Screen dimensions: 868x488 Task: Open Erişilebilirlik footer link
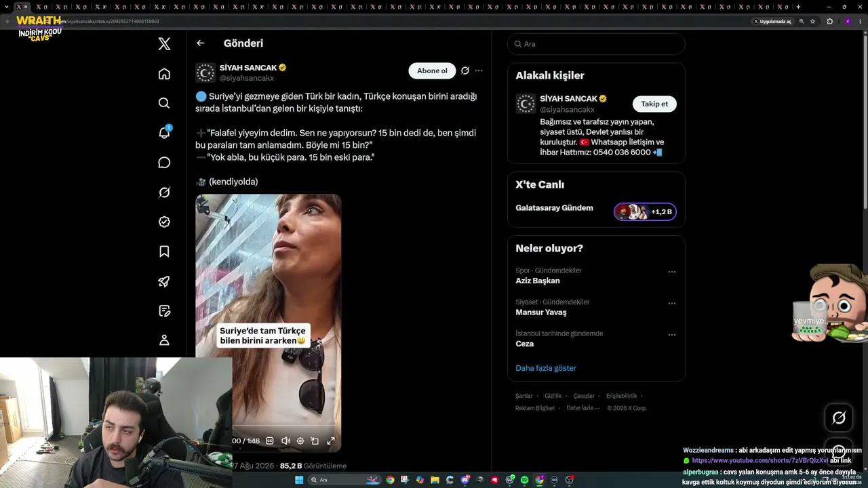[x=622, y=396]
